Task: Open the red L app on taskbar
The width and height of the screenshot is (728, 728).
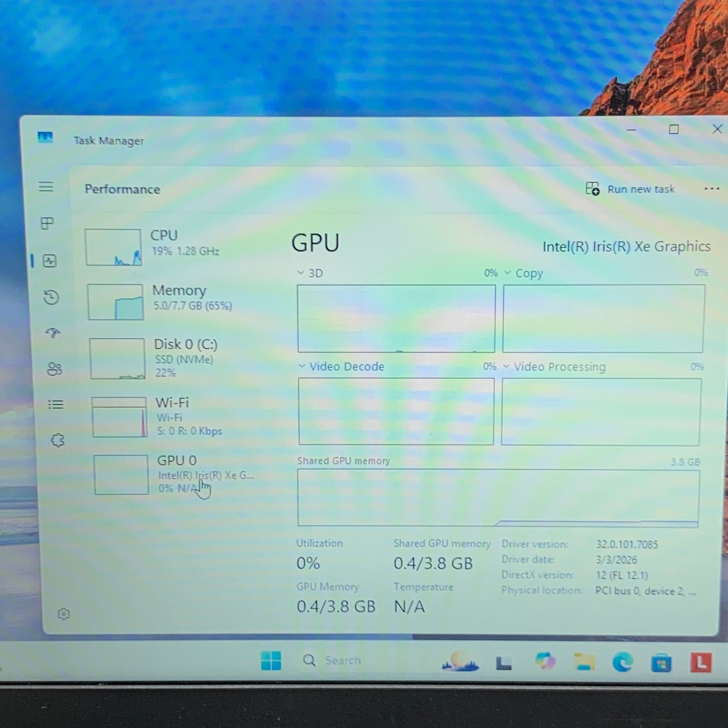Action: click(x=701, y=663)
